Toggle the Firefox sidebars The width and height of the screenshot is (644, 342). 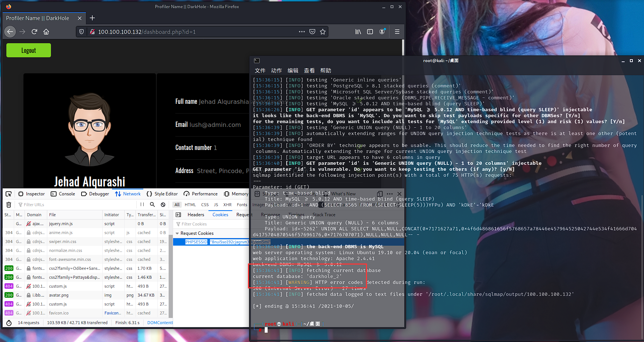[x=370, y=32]
